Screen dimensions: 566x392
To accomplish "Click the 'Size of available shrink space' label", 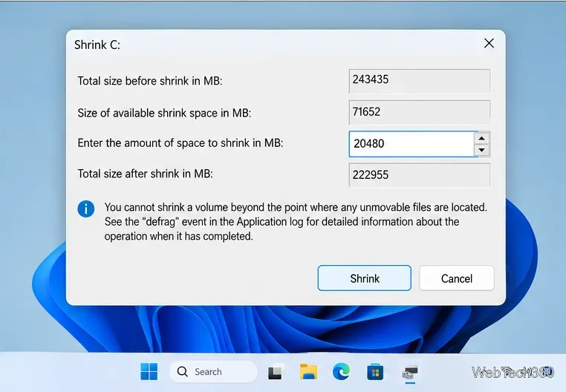I will coord(164,113).
